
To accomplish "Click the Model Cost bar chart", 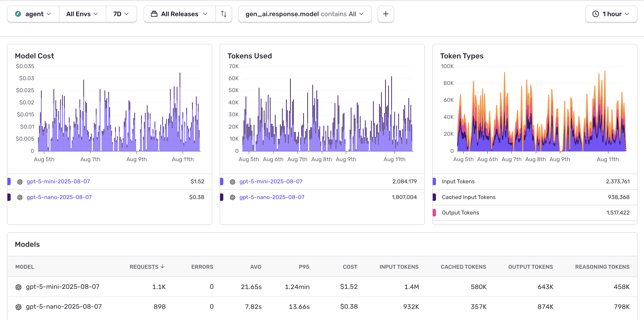I will pos(119,109).
